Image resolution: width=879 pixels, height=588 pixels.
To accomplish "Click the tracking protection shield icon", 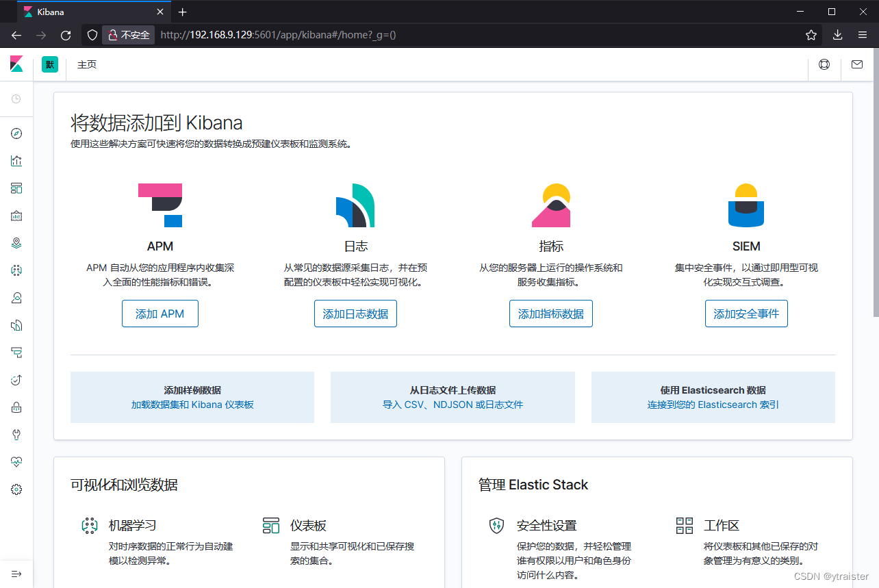I will tap(92, 35).
